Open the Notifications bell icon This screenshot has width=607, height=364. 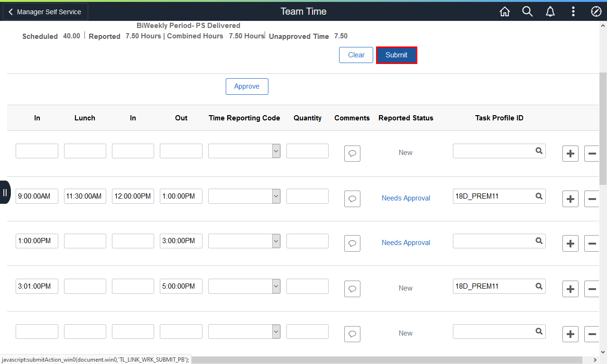pos(550,12)
